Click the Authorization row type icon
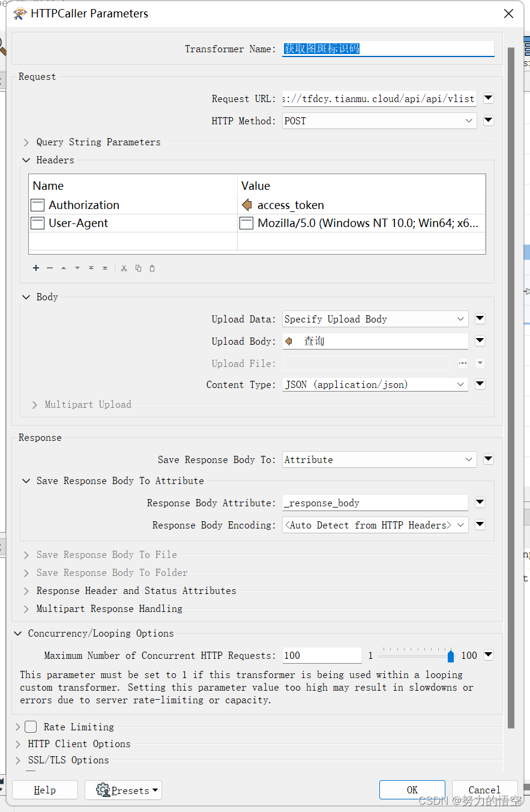 38,205
